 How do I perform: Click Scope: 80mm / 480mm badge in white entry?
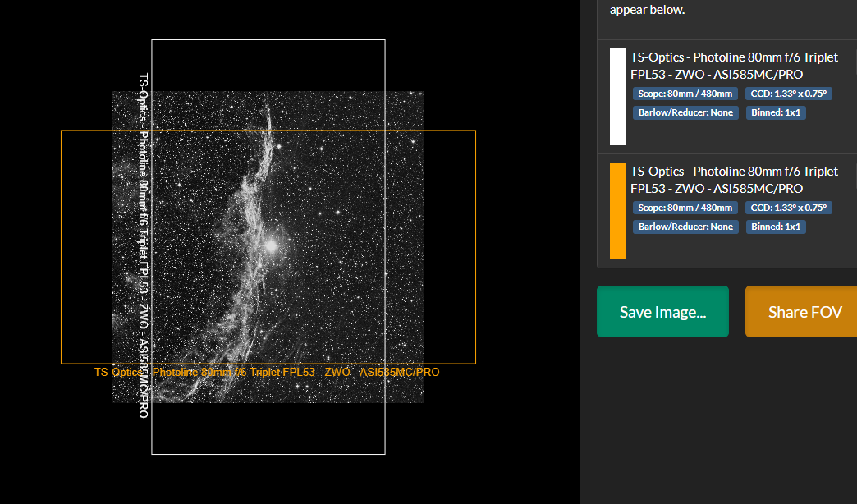click(x=685, y=94)
